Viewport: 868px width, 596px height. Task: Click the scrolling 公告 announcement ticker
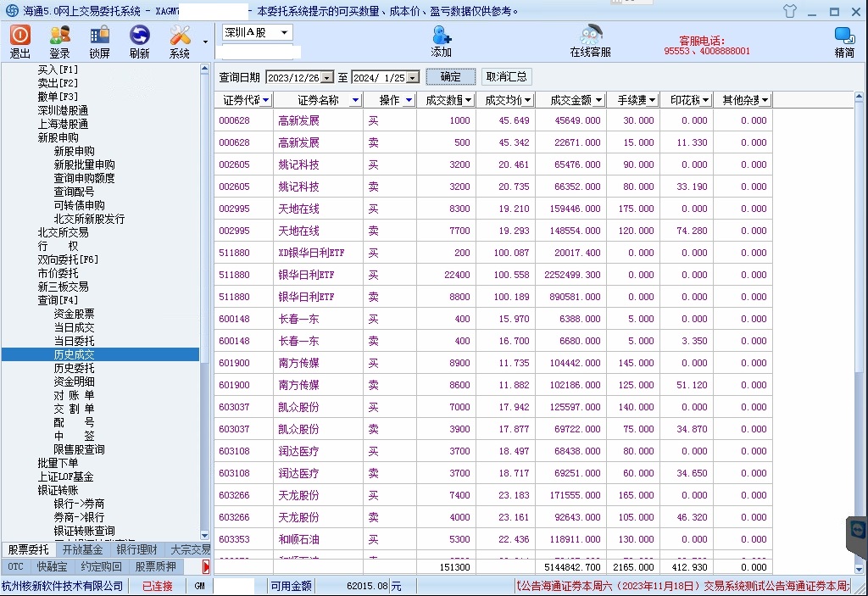(682, 586)
